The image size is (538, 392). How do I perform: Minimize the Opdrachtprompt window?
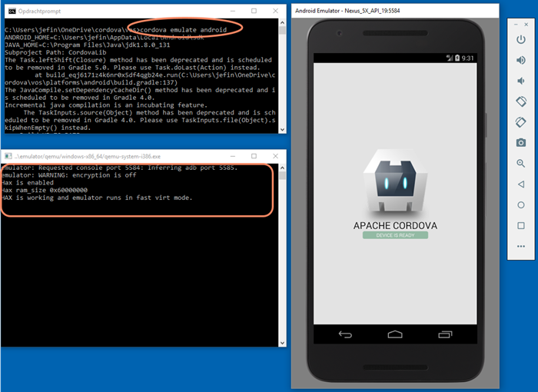click(233, 11)
